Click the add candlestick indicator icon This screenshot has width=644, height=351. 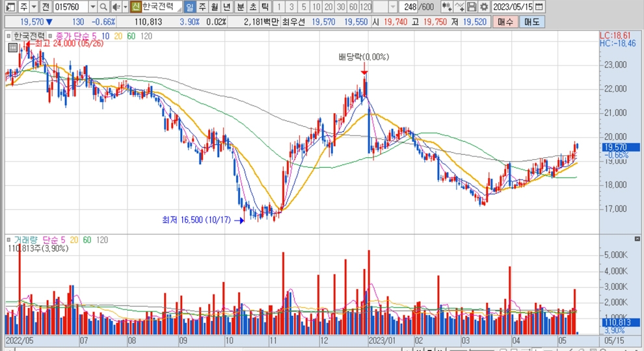(x=447, y=6)
